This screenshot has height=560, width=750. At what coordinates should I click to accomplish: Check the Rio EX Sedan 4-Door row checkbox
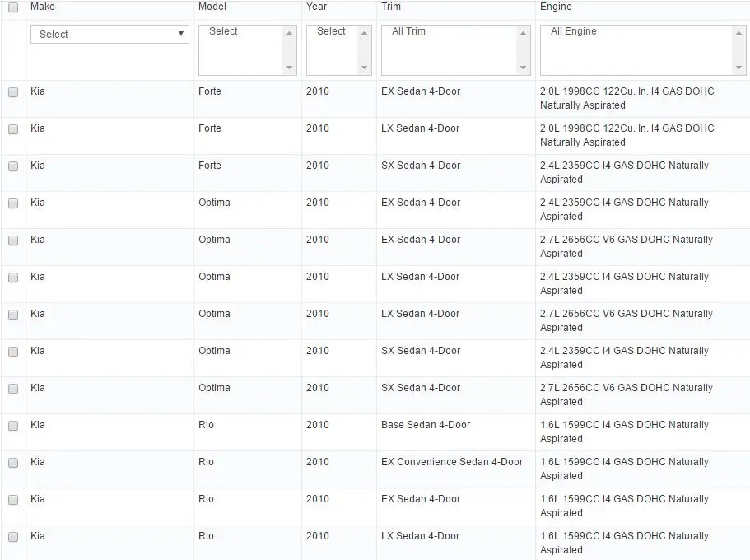point(13,500)
